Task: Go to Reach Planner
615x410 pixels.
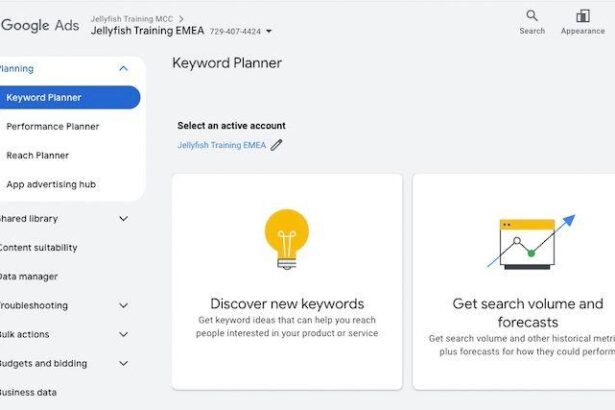Action: pyautogui.click(x=38, y=156)
